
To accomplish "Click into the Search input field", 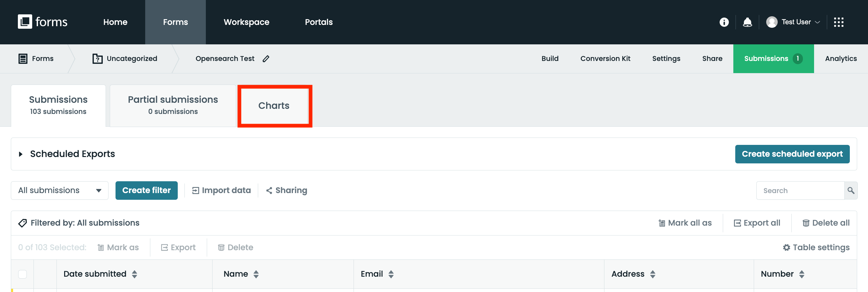I will (800, 191).
